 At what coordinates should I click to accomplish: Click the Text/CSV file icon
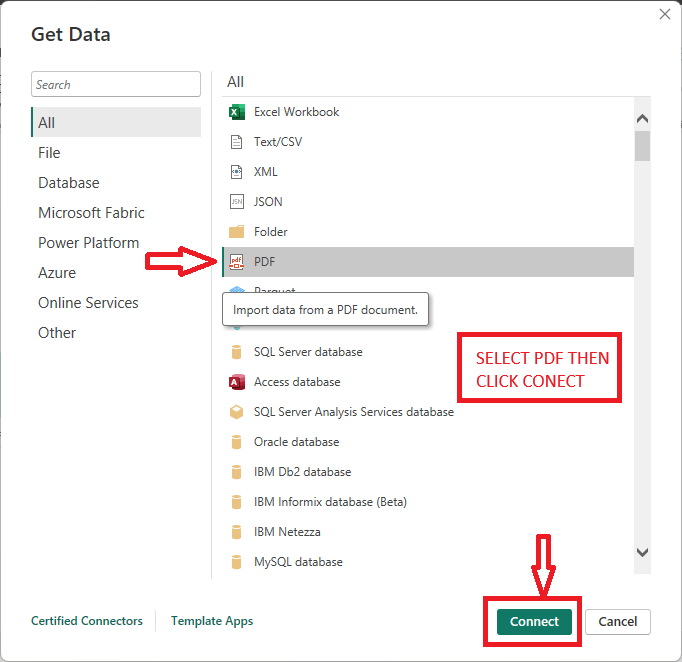click(x=237, y=142)
